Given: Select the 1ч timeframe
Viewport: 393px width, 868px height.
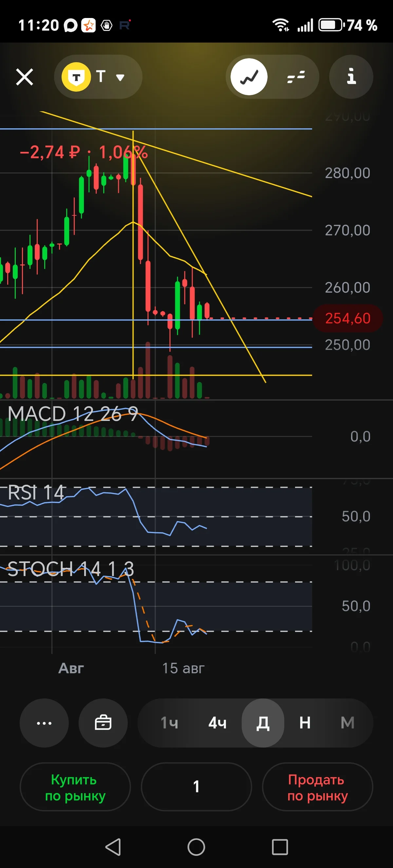Looking at the screenshot, I should pos(169,723).
